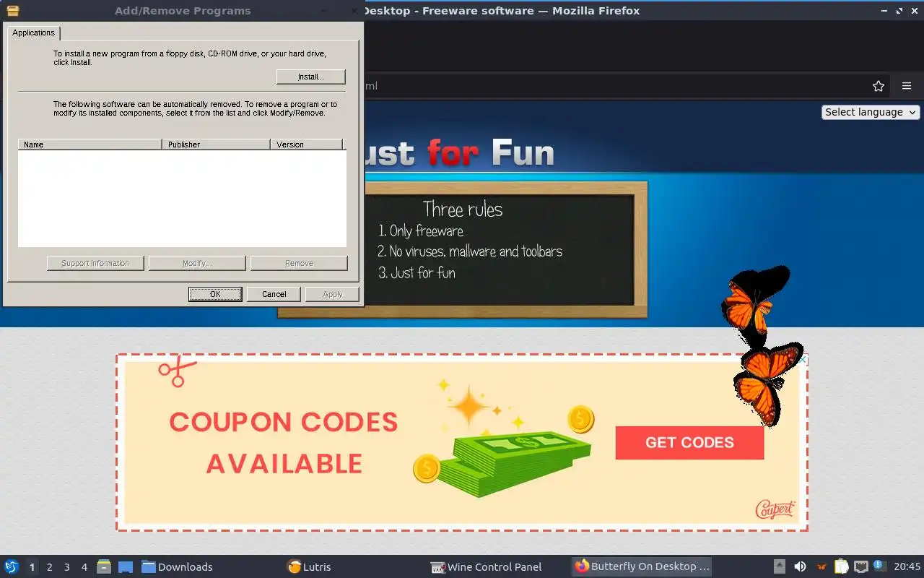
Task: Click the butterfly tray icon
Action: tap(821, 566)
